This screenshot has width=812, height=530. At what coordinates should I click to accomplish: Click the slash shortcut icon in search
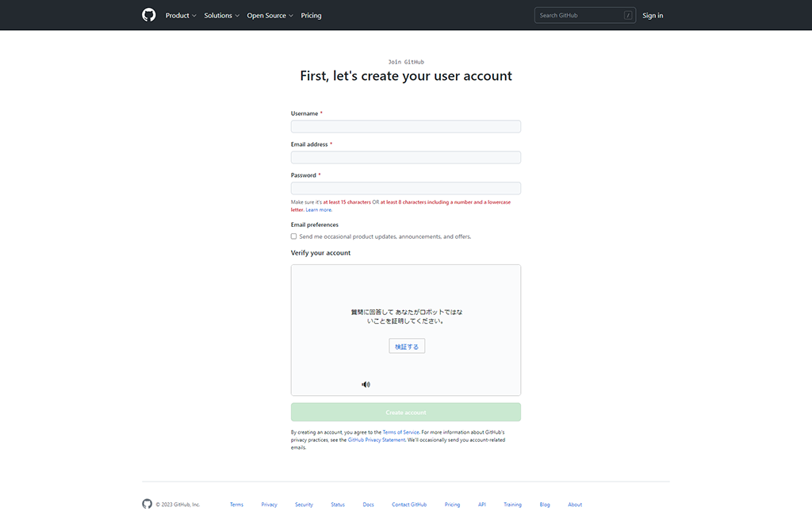[627, 15]
